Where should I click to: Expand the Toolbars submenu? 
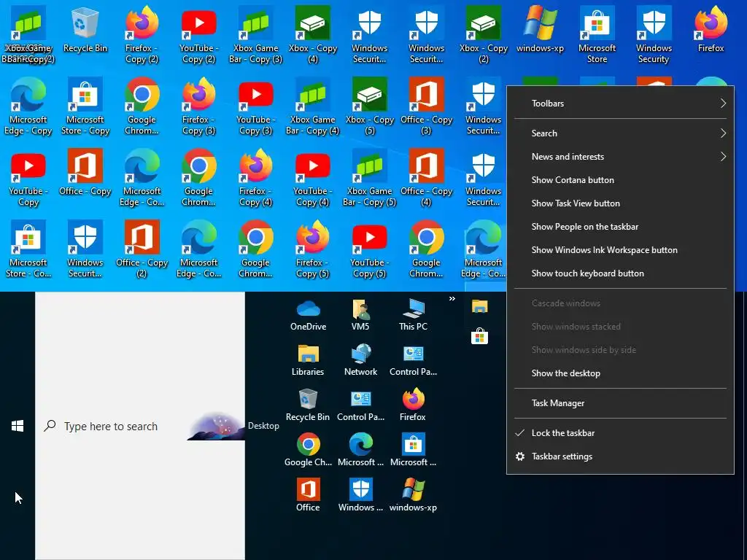(620, 104)
